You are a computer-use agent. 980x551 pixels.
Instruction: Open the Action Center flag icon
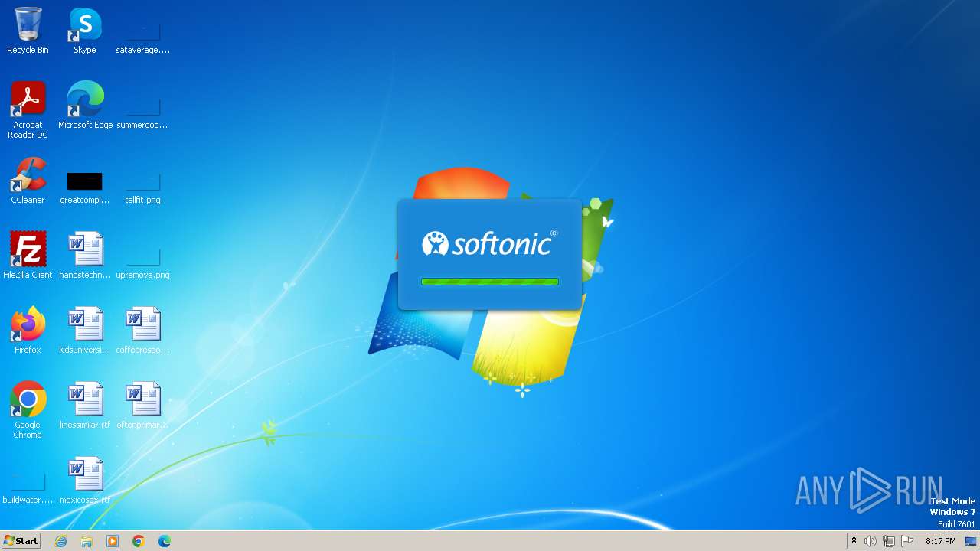907,541
